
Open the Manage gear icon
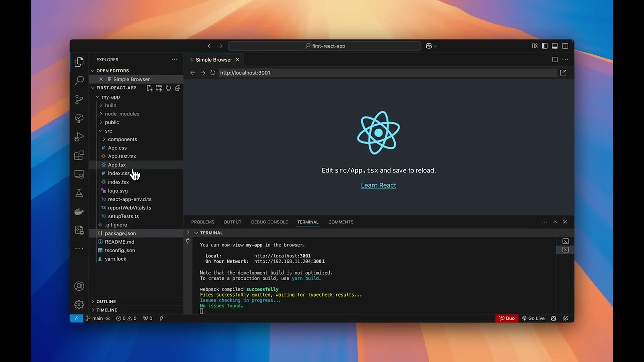click(79, 305)
